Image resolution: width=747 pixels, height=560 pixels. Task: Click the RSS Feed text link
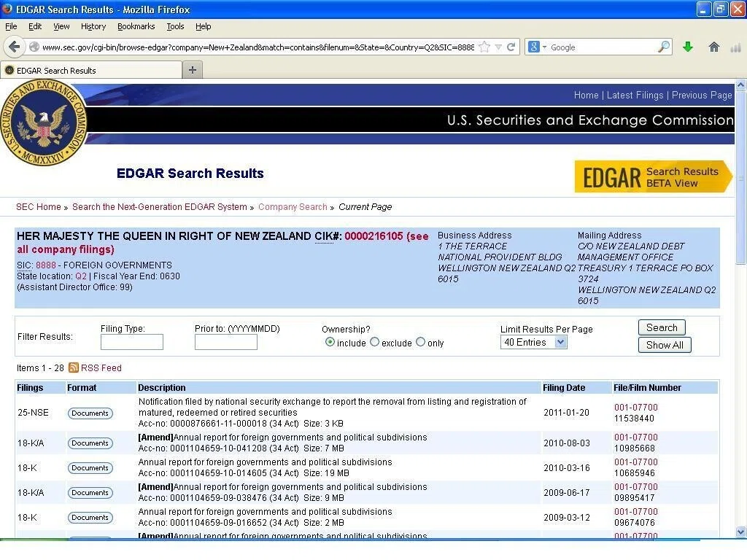tap(101, 367)
